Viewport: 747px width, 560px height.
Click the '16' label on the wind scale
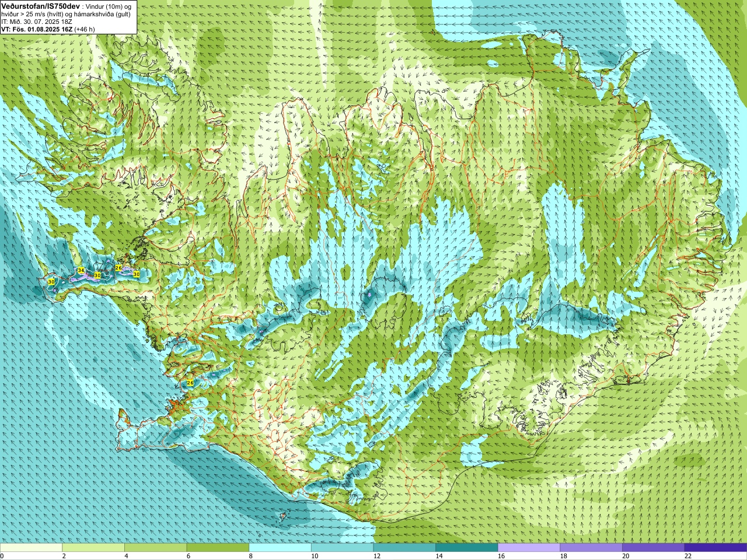(501, 556)
